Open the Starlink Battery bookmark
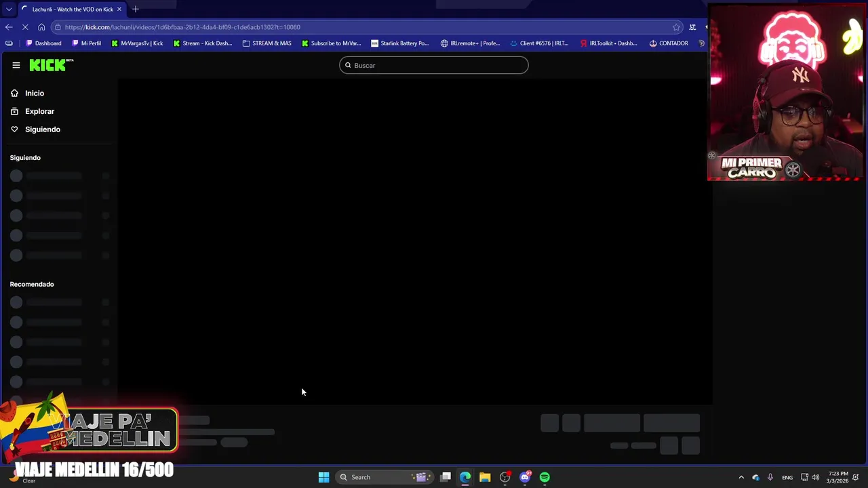Screen dimensions: 868x488 (399, 43)
